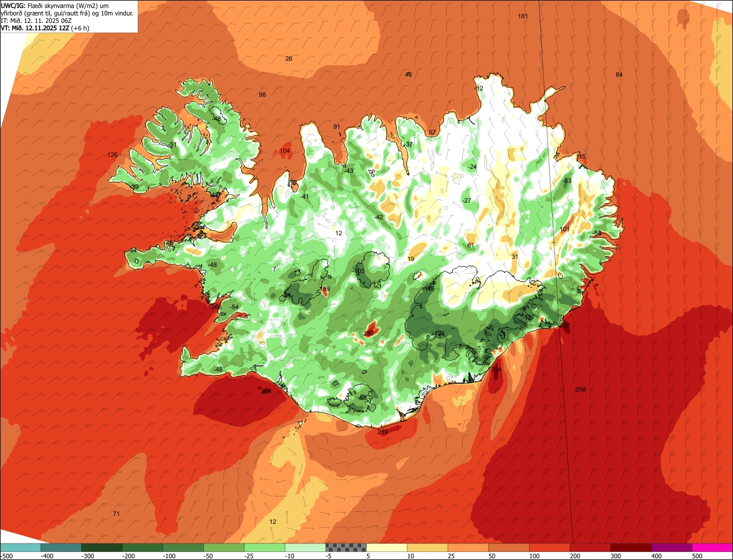The height and width of the screenshot is (560, 733).
Task: Click legend swatch between -25 and -10
Action: pyautogui.click(x=265, y=547)
